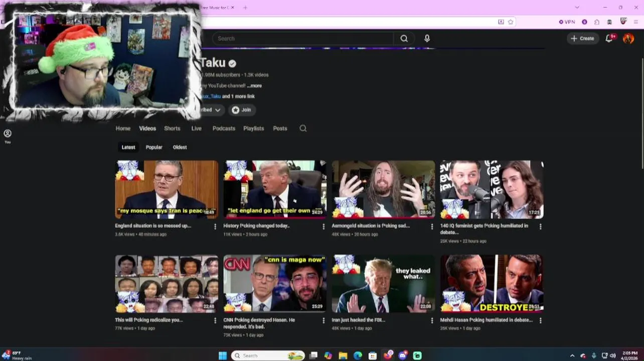Expand the Subscribed dropdown chevron
This screenshot has height=361, width=644.
(217, 110)
